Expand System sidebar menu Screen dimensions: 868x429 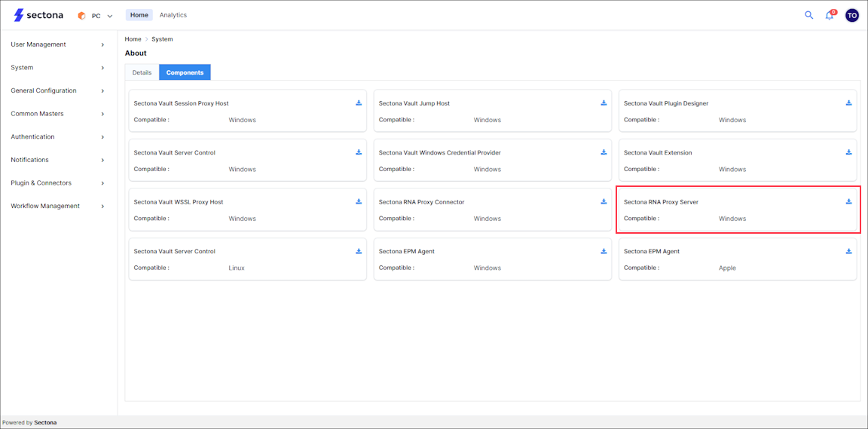pos(58,68)
